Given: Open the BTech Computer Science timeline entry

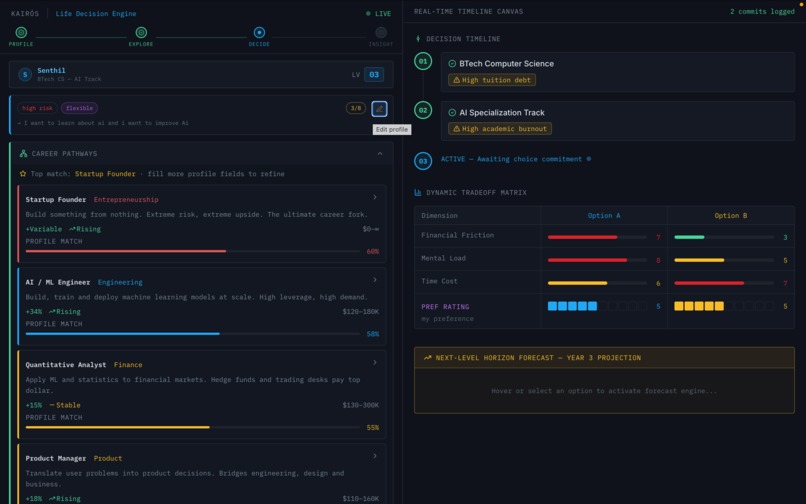Looking at the screenshot, I should point(617,72).
